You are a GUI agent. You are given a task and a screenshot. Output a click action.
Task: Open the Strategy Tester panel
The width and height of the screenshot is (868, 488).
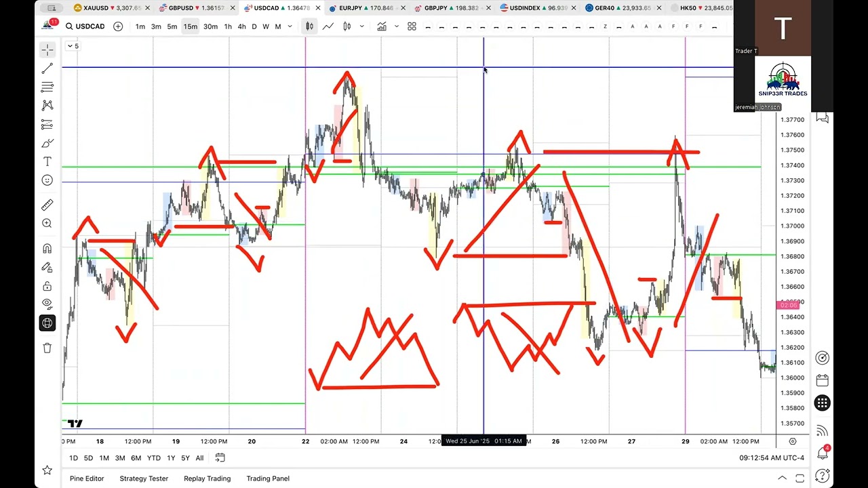pyautogui.click(x=144, y=479)
